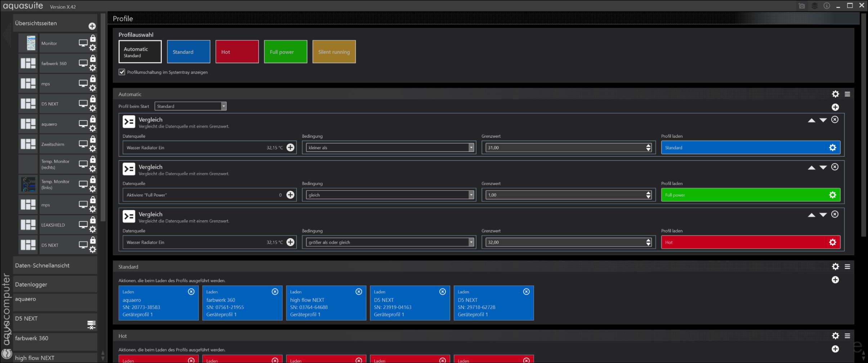Adjust the Grenzwert 32,00 spinner arrows

coord(648,242)
